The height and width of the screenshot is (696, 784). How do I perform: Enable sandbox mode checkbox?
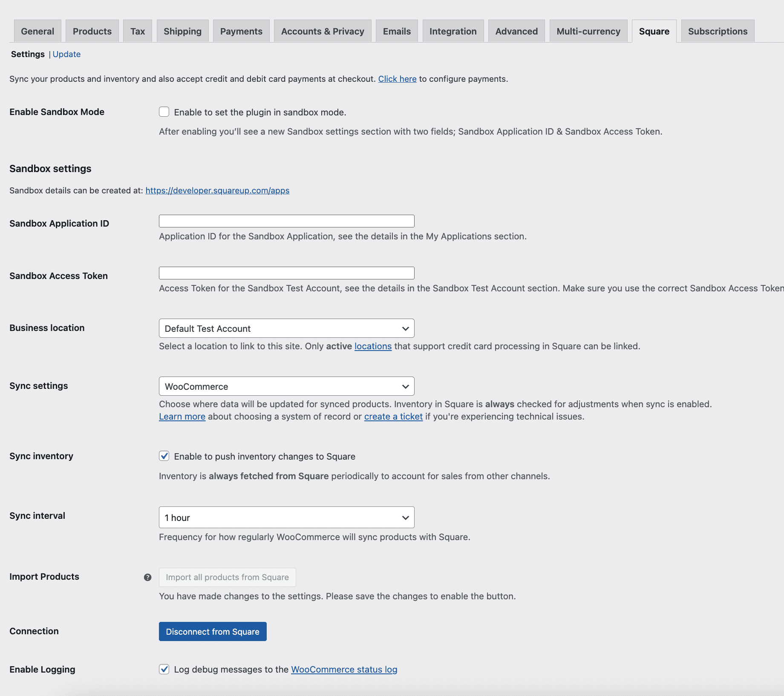(x=164, y=111)
